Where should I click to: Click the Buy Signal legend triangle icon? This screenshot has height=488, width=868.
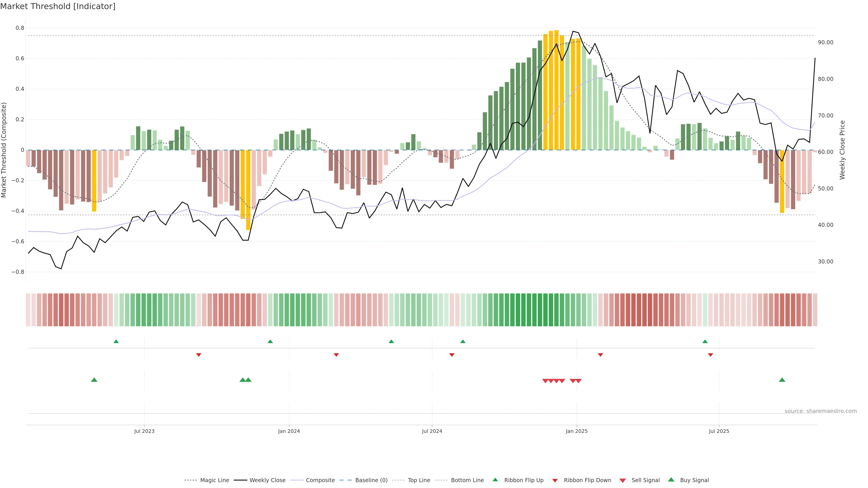pos(671,480)
